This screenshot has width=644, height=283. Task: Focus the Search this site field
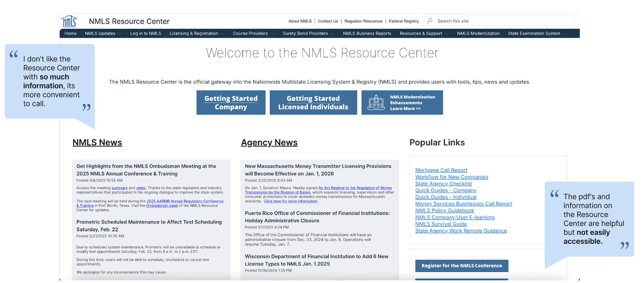click(x=498, y=21)
